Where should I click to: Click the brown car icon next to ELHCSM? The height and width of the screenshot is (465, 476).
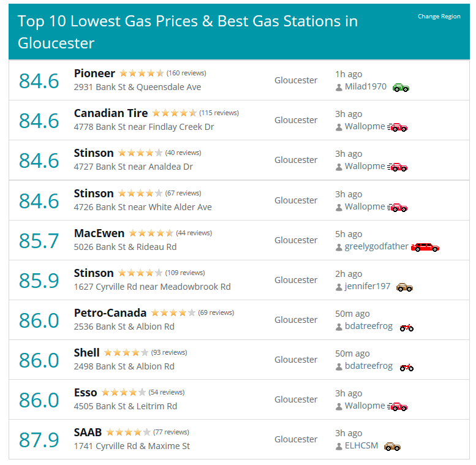click(x=392, y=447)
